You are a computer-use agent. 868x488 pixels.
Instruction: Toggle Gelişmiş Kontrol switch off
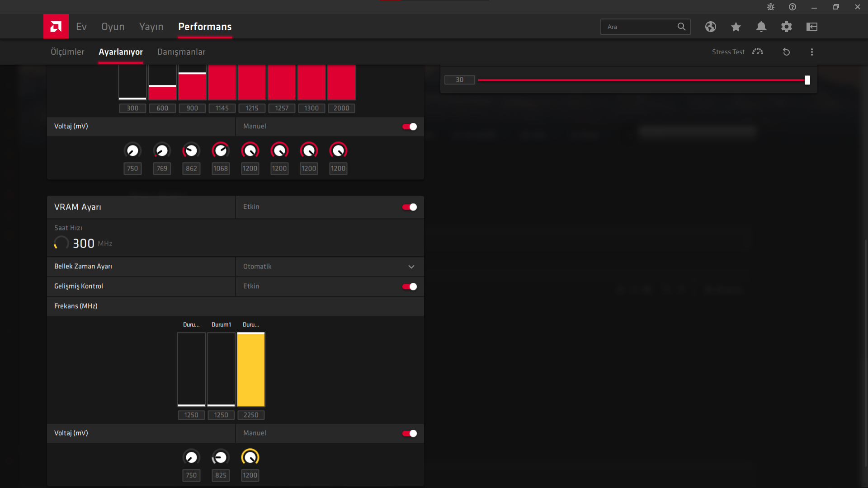pyautogui.click(x=409, y=286)
